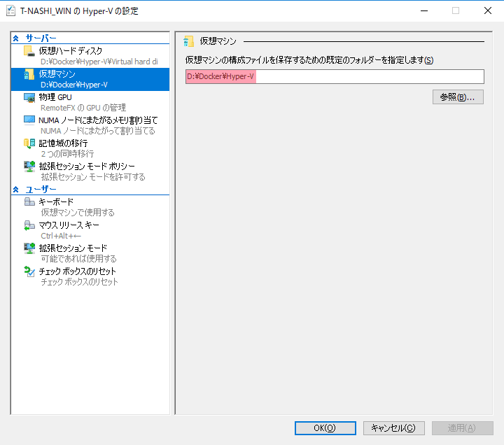Image resolution: width=504 pixels, height=445 pixels.
Task: Collapse the ユーザー section
Action: [x=15, y=190]
